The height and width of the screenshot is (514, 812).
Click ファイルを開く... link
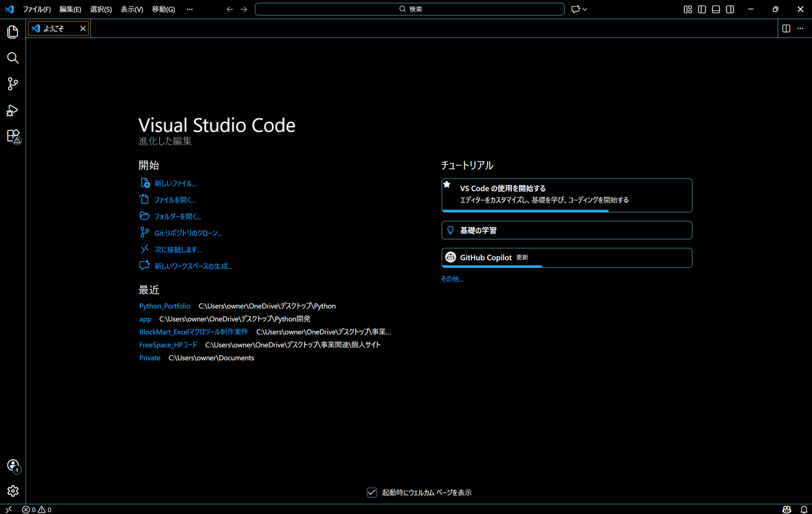point(175,200)
